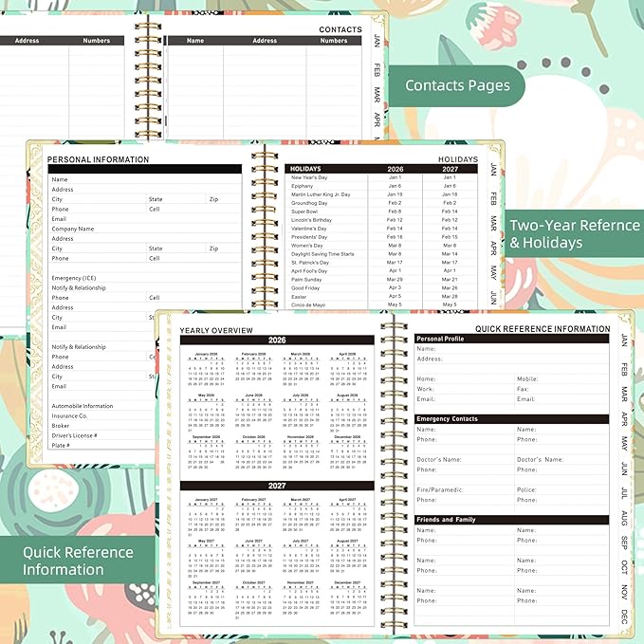This screenshot has width=644, height=644.
Task: Click the 'Two-Year Refernce & Holidays' banner
Action: (x=574, y=233)
